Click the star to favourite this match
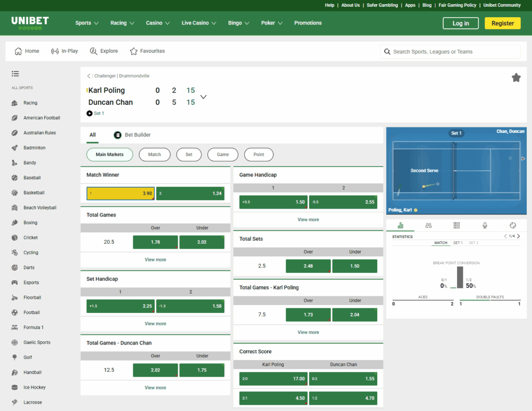Viewport: 532px width, 411px height. [516, 77]
